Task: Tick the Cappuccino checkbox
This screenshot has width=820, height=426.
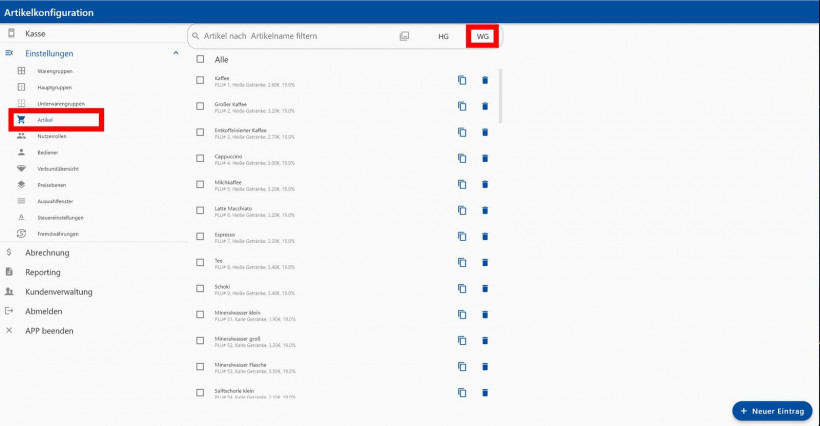Action: (200, 158)
